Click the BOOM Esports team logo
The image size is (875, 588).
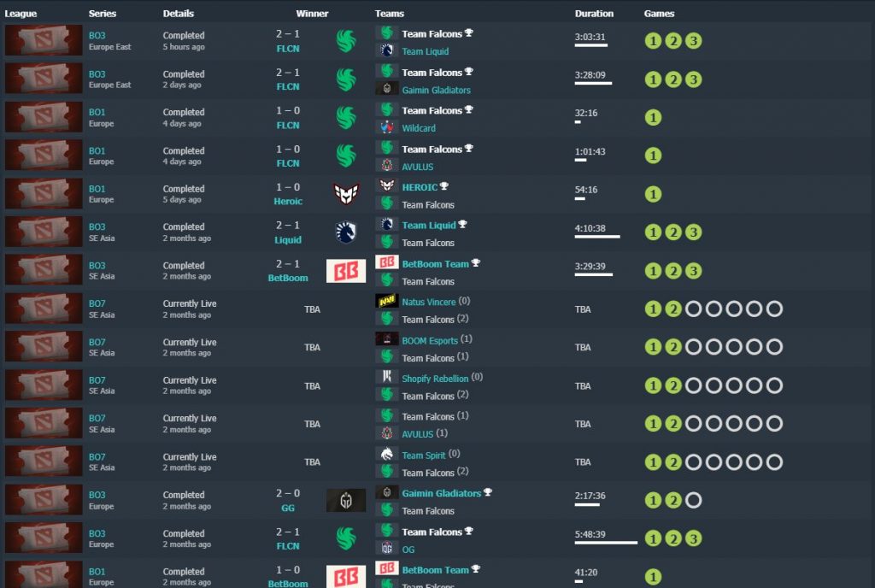(387, 339)
